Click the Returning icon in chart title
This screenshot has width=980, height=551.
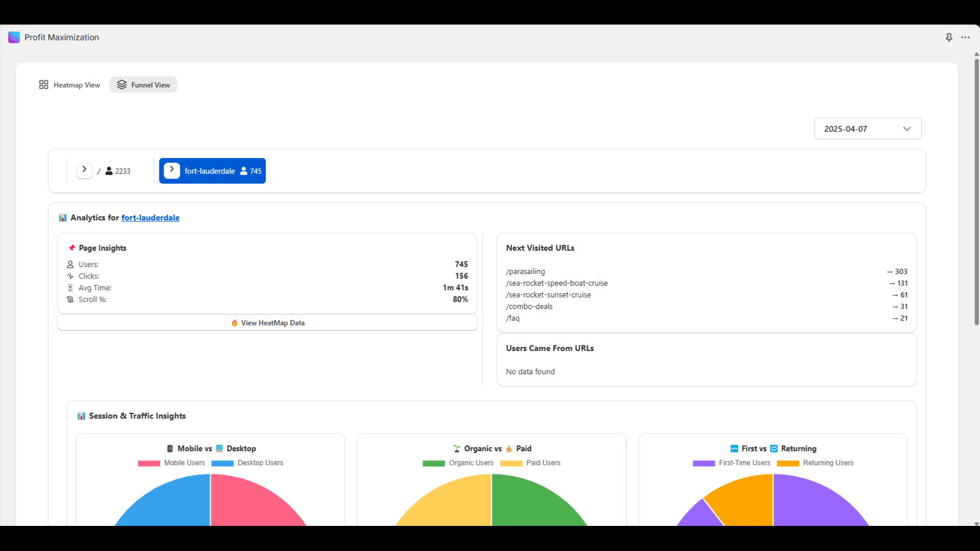(x=774, y=449)
